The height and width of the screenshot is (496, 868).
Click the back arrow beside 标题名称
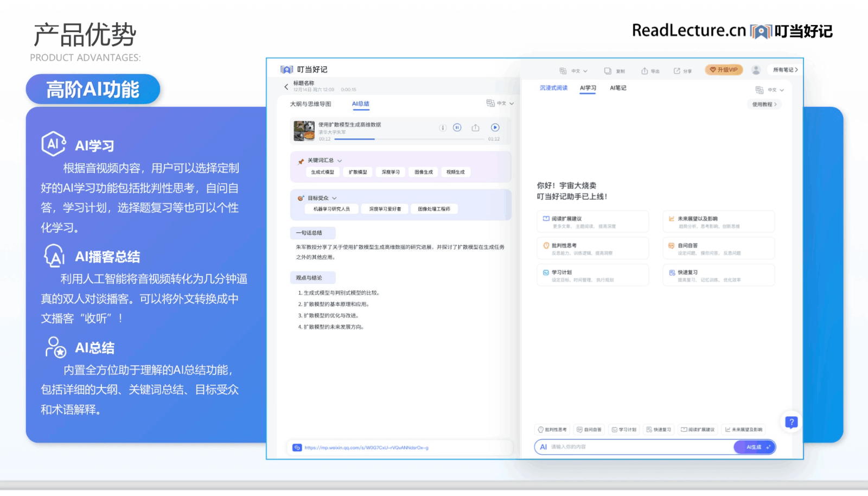(x=286, y=87)
